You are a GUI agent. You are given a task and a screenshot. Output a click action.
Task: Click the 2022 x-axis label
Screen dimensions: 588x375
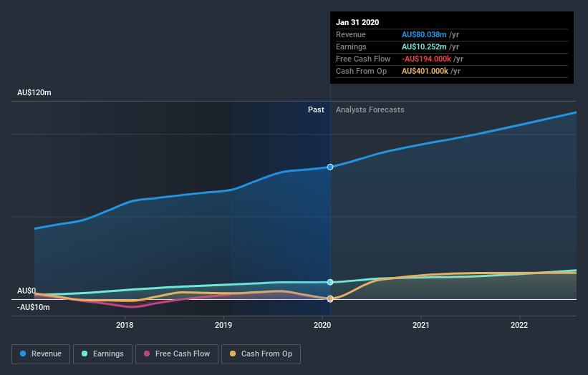click(x=519, y=325)
